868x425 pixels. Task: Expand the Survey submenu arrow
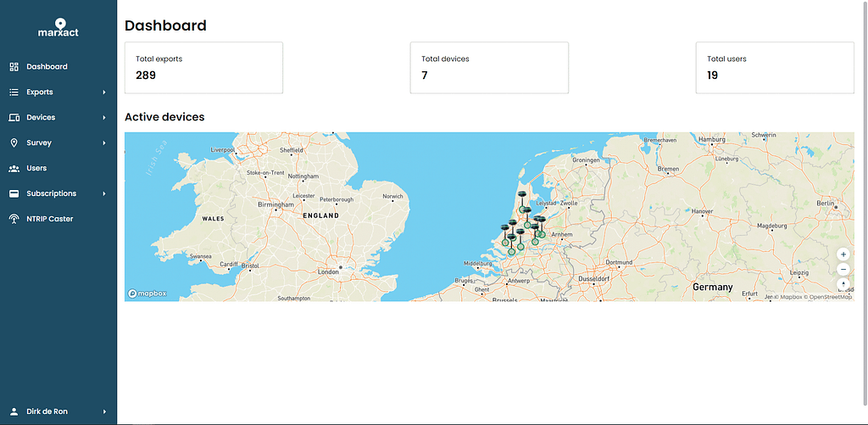click(x=104, y=143)
